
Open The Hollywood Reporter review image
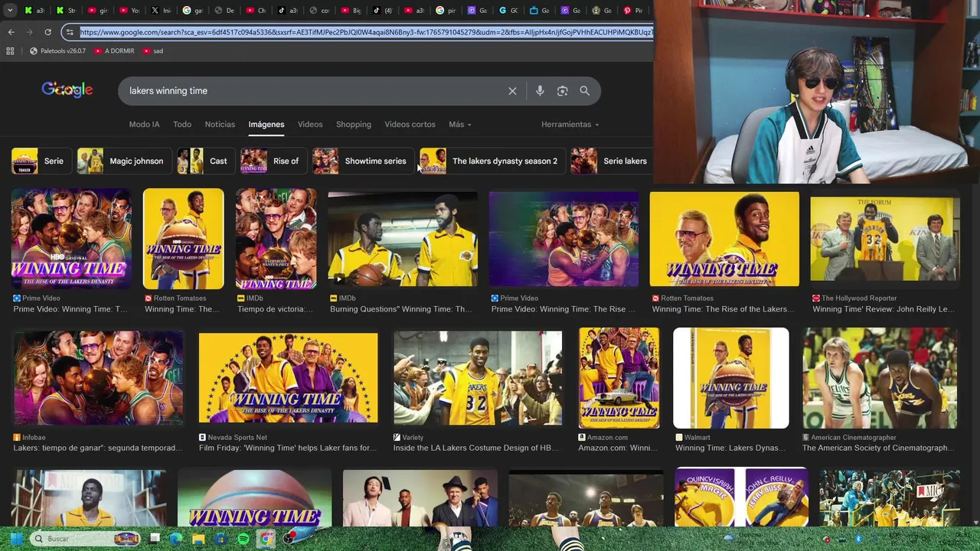(x=885, y=239)
